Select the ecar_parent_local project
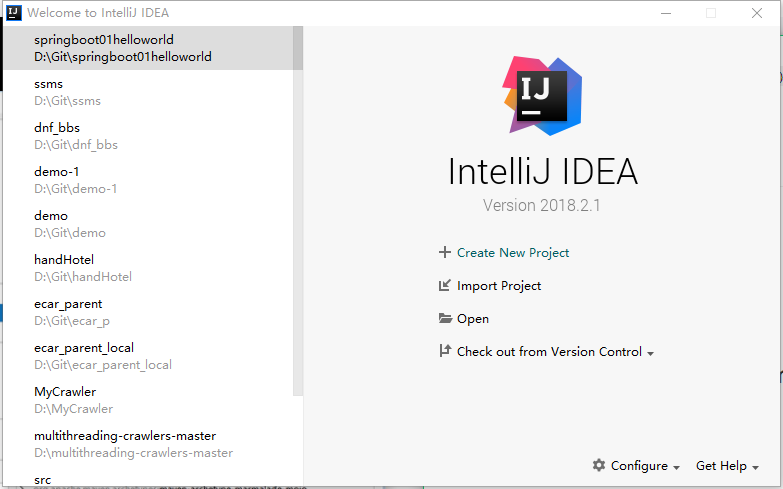This screenshot has width=783, height=489. [x=102, y=356]
